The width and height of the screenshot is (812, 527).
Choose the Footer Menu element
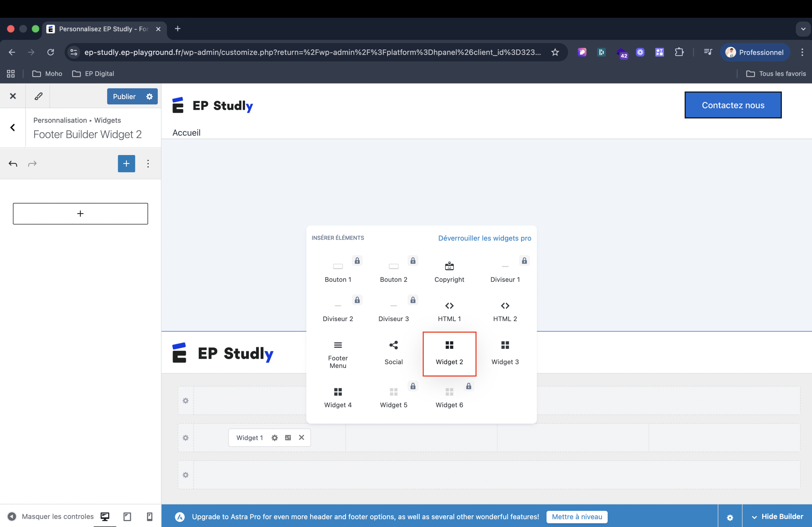338,354
